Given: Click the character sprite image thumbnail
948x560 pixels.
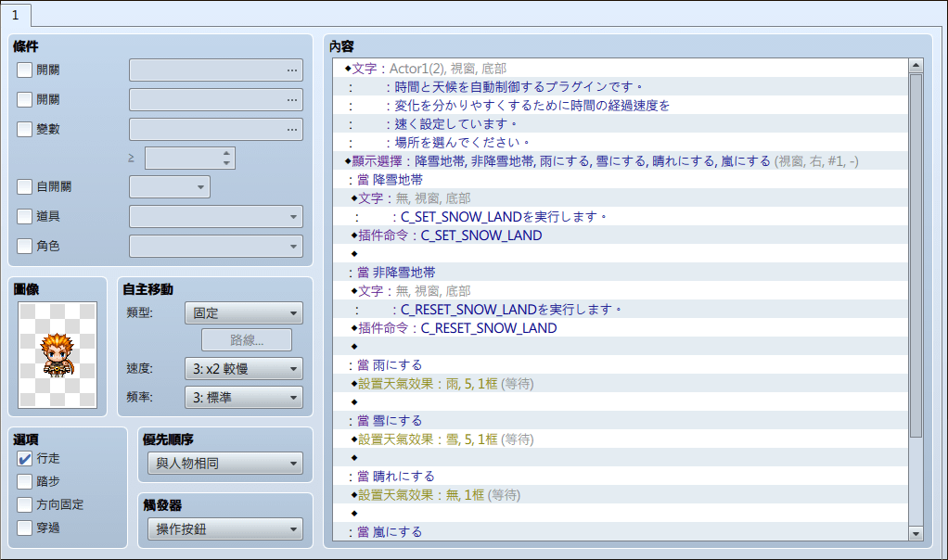Looking at the screenshot, I should (x=58, y=355).
